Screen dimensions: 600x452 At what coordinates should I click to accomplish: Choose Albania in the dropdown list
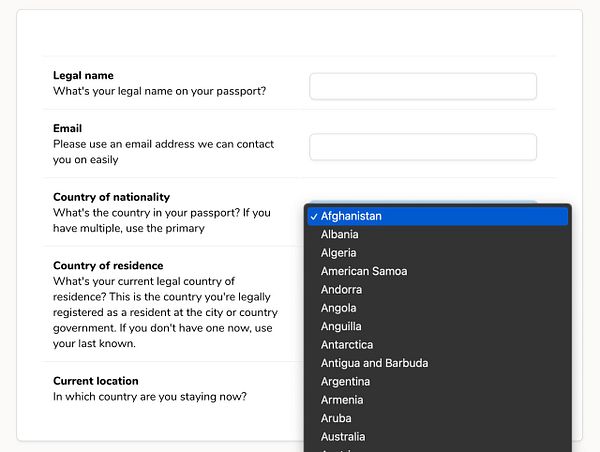pos(340,235)
